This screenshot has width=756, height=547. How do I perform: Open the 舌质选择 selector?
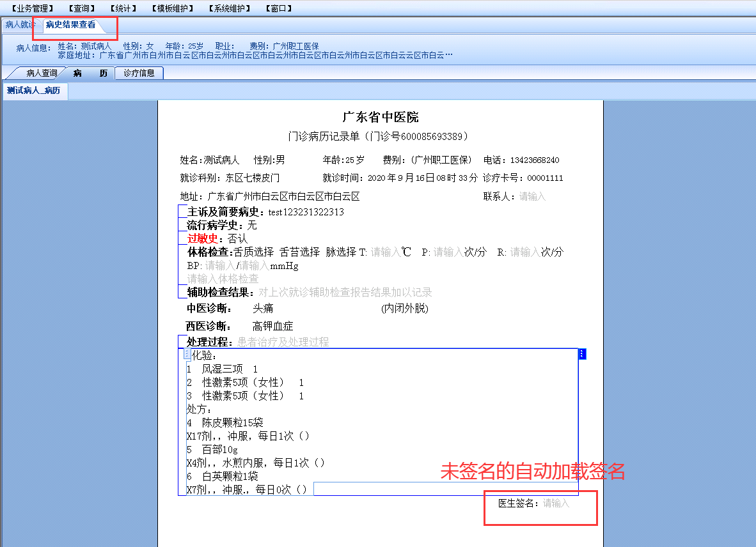[x=254, y=252]
